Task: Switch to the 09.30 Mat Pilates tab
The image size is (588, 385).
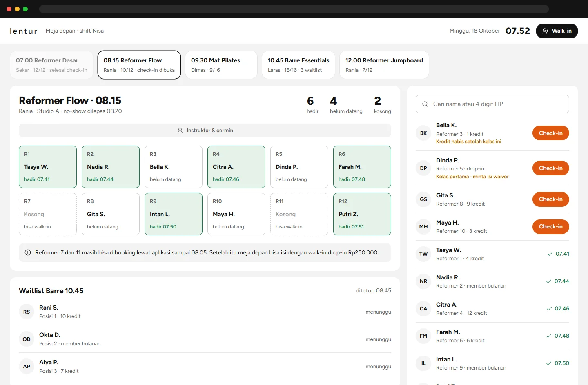Action: (x=221, y=65)
